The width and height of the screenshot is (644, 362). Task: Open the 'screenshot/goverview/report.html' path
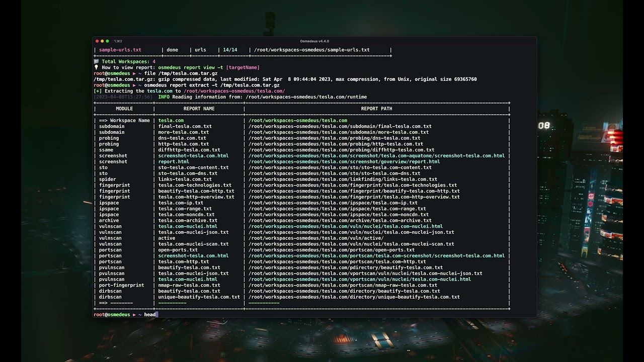(344, 162)
